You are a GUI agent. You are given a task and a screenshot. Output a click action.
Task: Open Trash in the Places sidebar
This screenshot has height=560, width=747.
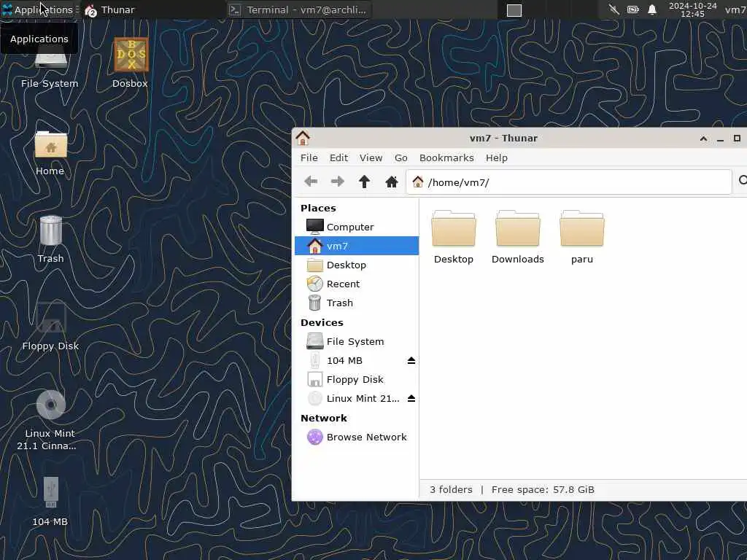point(356,303)
